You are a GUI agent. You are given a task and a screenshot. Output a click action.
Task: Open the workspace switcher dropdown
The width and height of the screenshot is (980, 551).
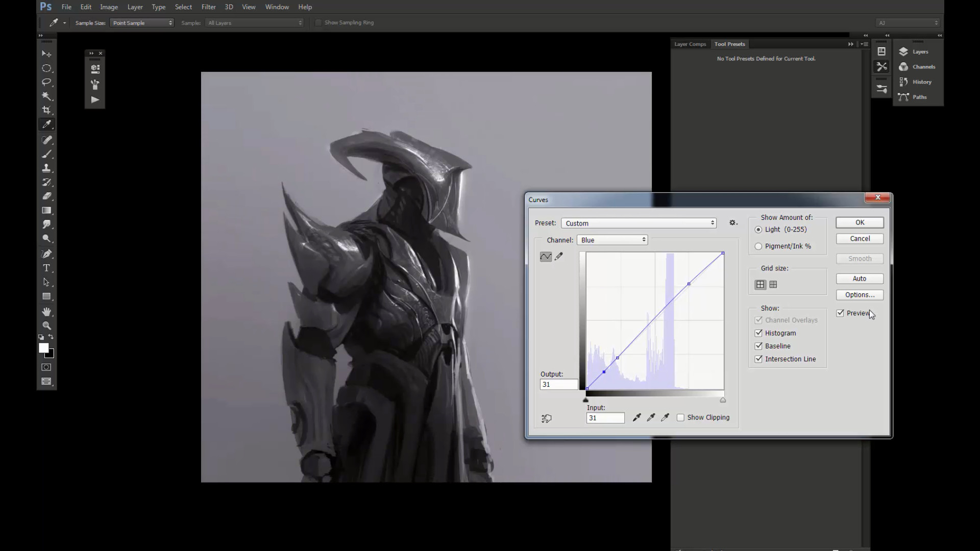[x=908, y=23]
